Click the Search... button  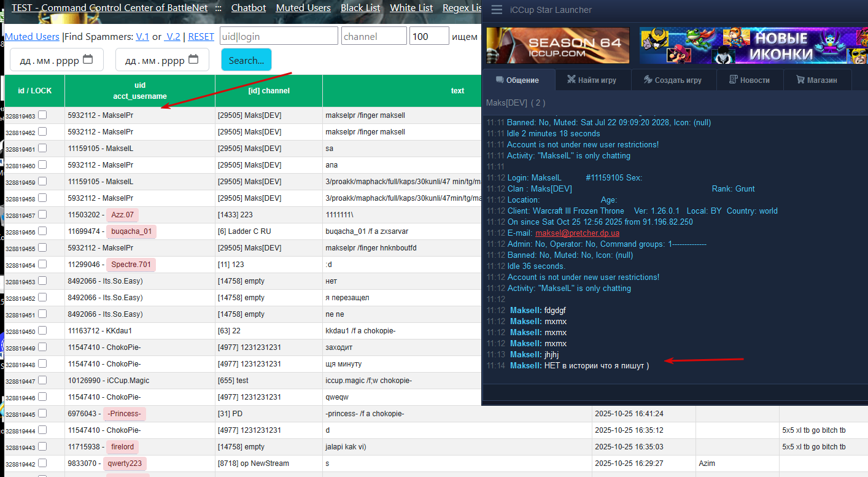click(246, 60)
